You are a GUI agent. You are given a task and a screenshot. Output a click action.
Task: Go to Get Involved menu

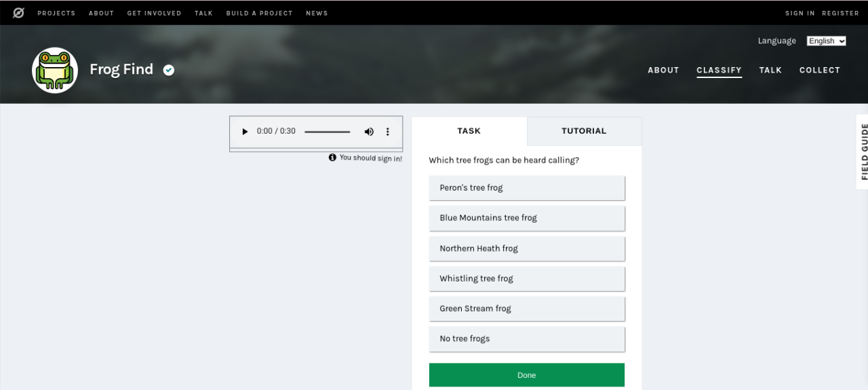tap(155, 13)
